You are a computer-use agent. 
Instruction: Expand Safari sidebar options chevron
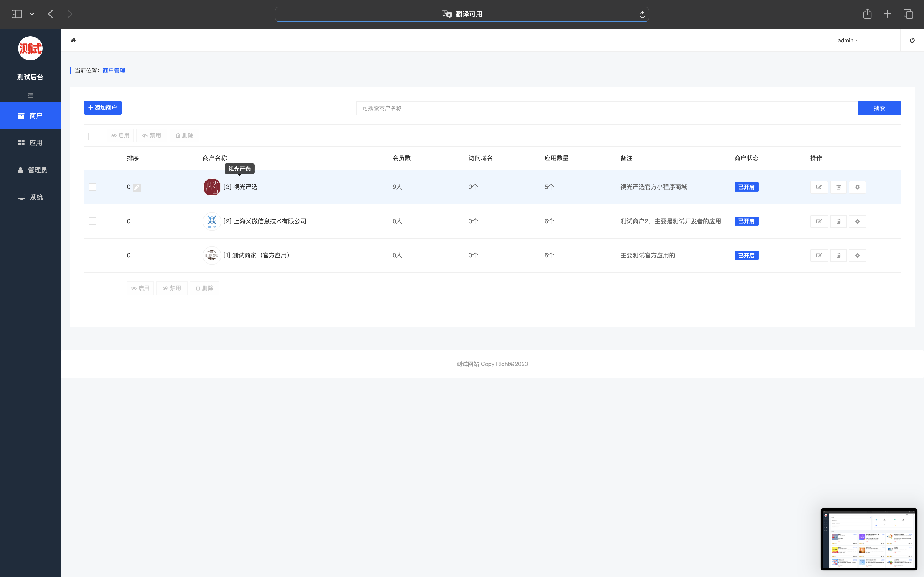point(32,14)
